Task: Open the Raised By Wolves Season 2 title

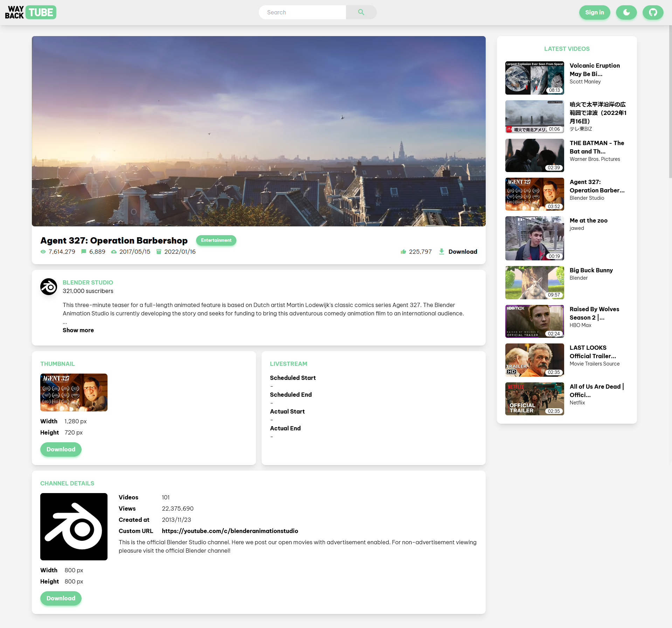Action: point(594,313)
